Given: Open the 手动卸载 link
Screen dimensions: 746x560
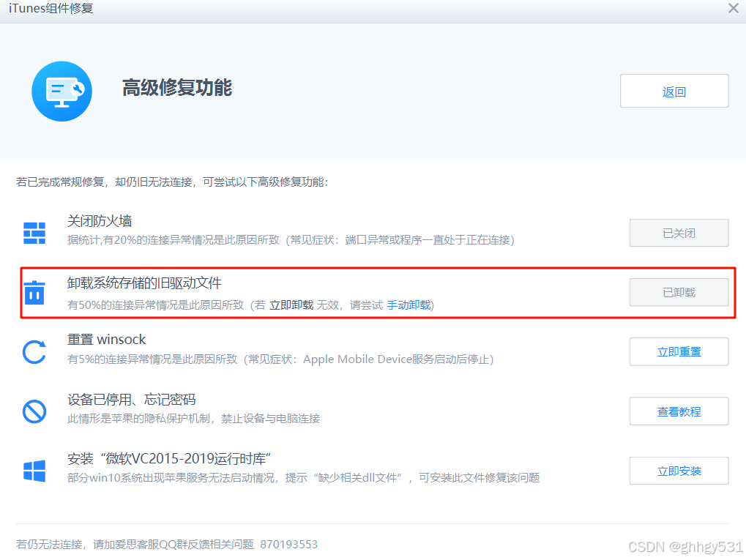Looking at the screenshot, I should coord(409,305).
